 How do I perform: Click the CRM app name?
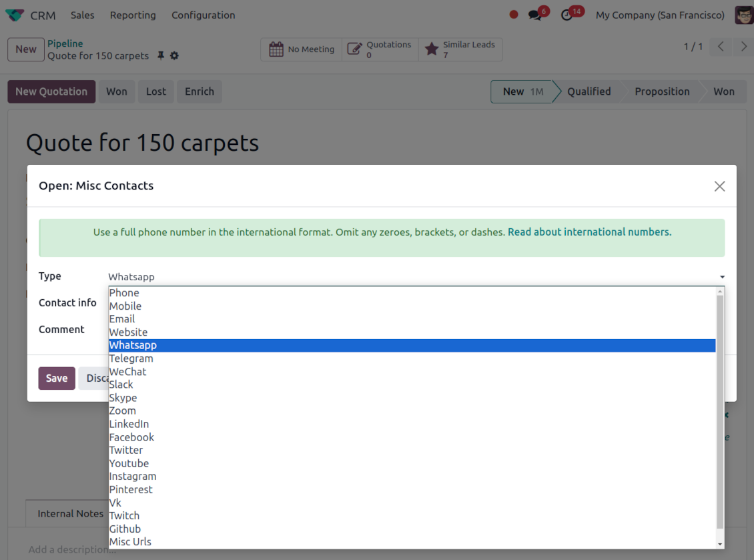tap(43, 15)
